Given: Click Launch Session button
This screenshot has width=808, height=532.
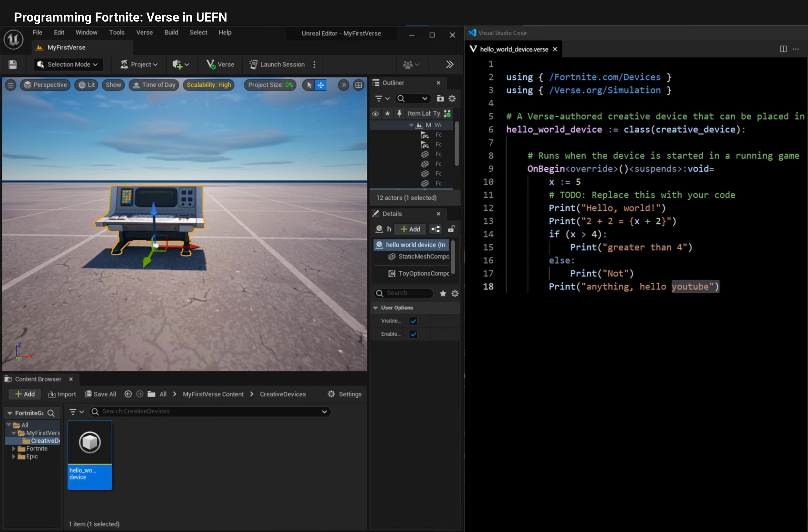Looking at the screenshot, I should pos(277,65).
